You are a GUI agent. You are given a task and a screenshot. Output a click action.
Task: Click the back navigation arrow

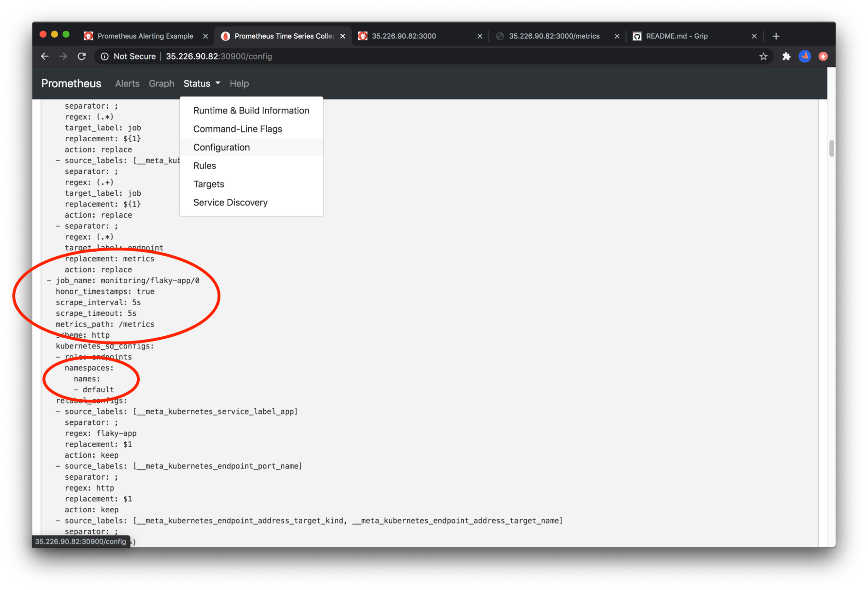[45, 56]
